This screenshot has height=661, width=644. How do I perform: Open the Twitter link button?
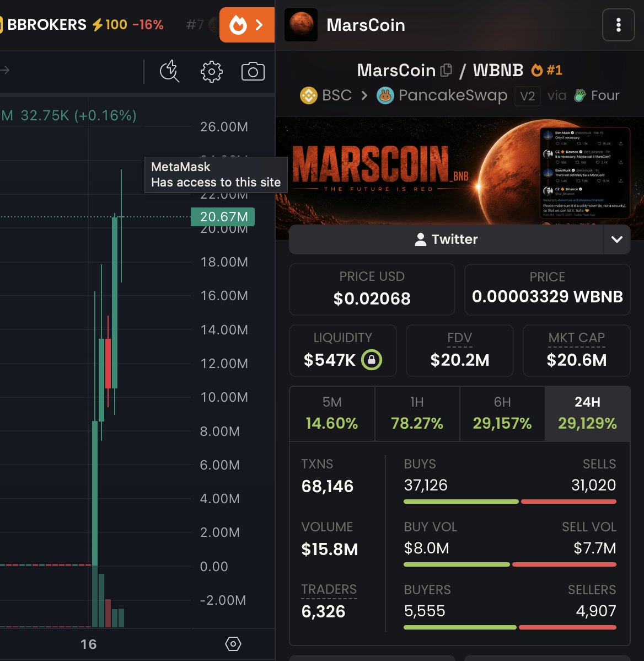click(x=446, y=239)
